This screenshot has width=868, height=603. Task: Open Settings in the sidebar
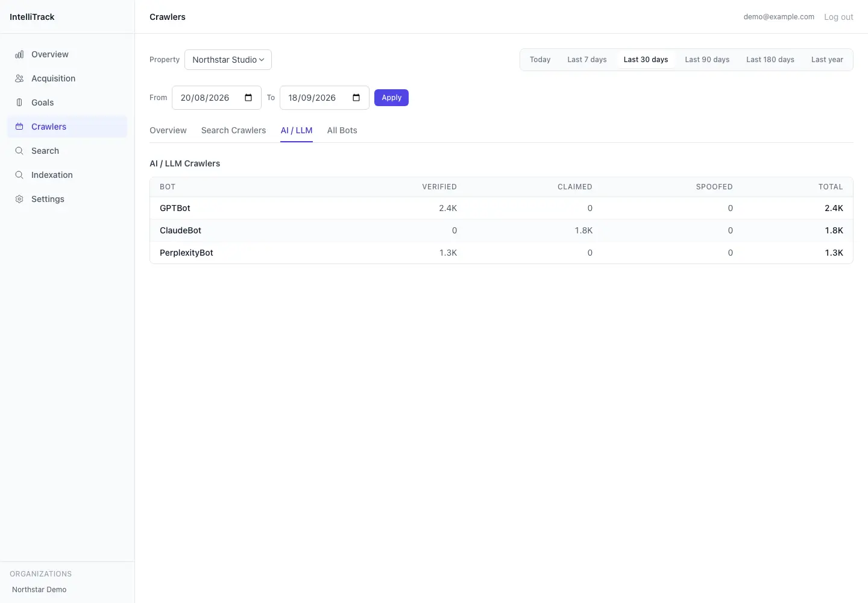[x=68, y=199]
